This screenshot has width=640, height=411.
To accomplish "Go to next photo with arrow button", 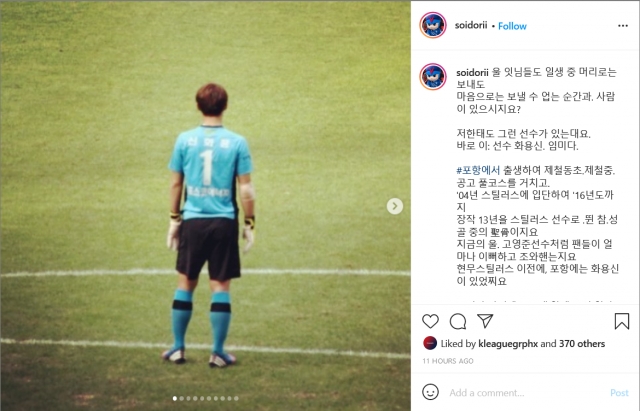I will tap(394, 206).
